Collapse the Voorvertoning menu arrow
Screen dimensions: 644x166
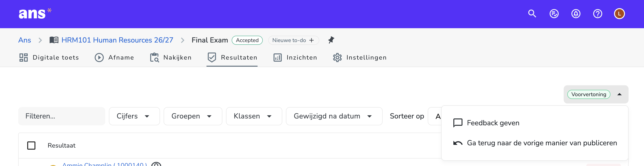tap(619, 94)
